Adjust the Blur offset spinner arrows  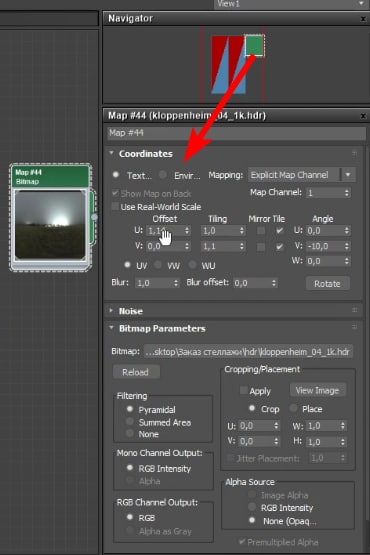tap(274, 283)
